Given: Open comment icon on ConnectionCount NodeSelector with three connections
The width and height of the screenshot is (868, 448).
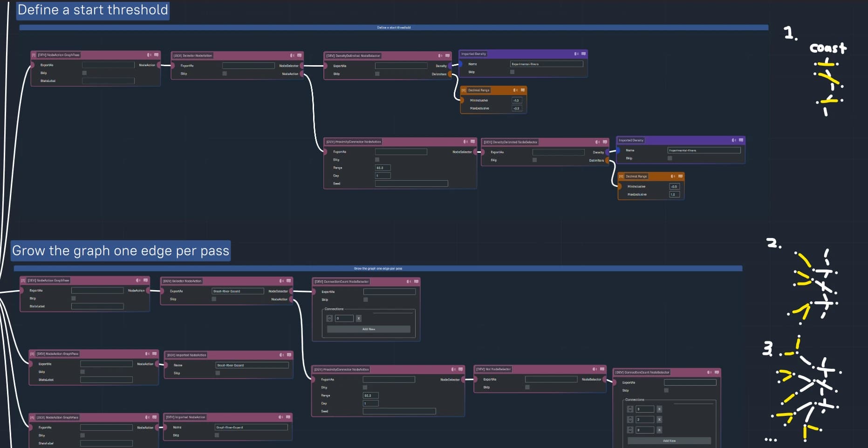Looking at the screenshot, I should coord(717,372).
